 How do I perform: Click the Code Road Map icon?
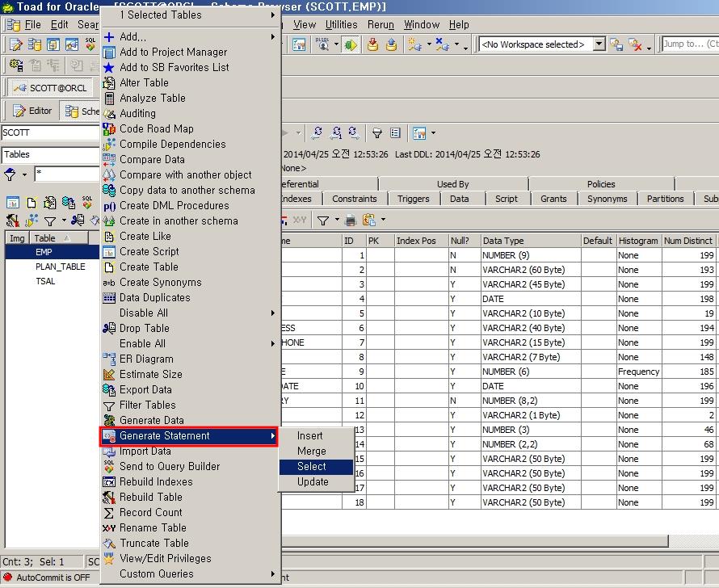point(110,128)
